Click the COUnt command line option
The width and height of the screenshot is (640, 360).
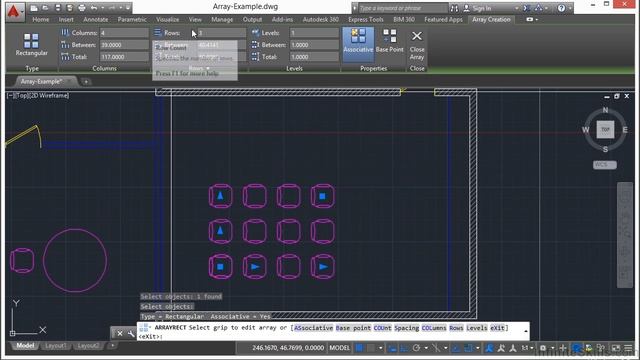point(382,328)
